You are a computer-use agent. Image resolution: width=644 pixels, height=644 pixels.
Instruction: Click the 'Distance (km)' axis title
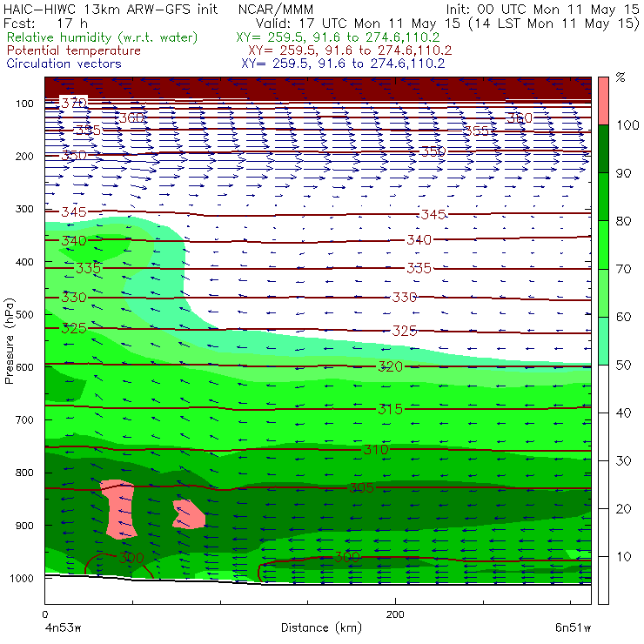point(321,627)
